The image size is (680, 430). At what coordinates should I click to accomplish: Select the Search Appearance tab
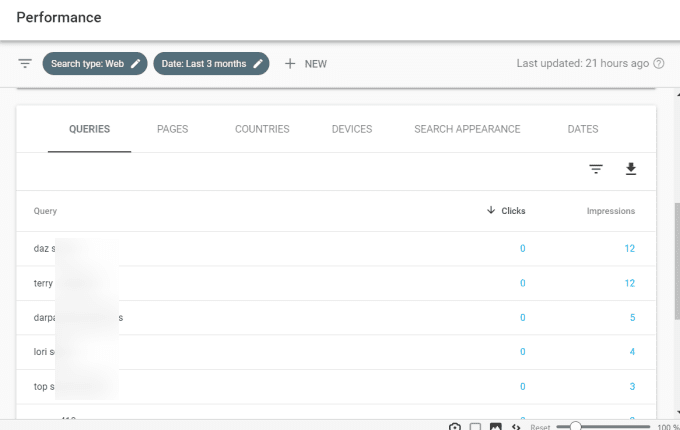[x=467, y=129]
